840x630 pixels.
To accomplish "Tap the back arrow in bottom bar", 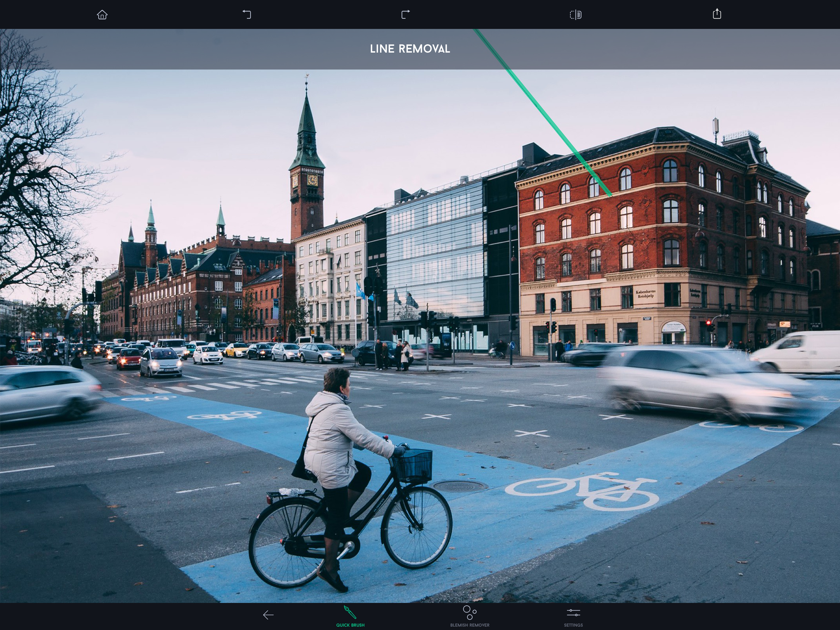I will (268, 614).
